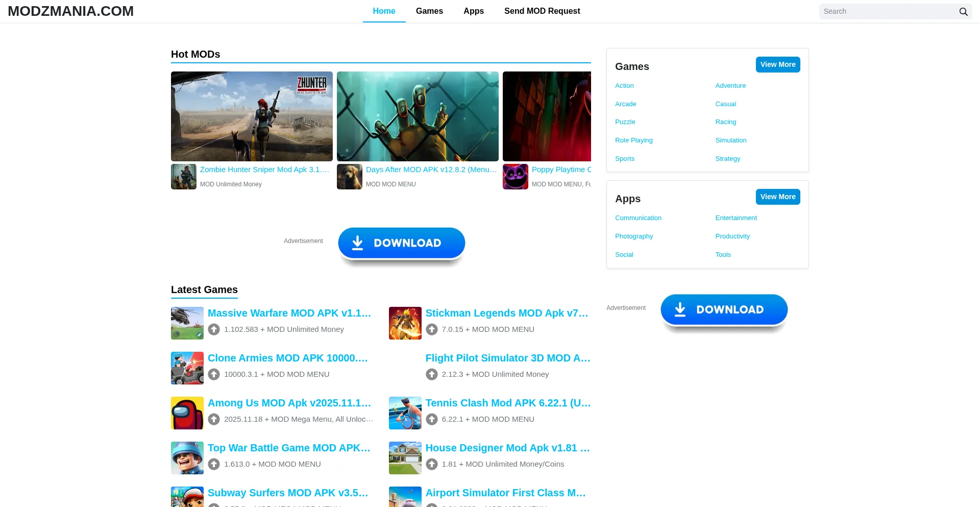Click the Poppy Playtime small icon
This screenshot has width=980, height=507.
515,177
